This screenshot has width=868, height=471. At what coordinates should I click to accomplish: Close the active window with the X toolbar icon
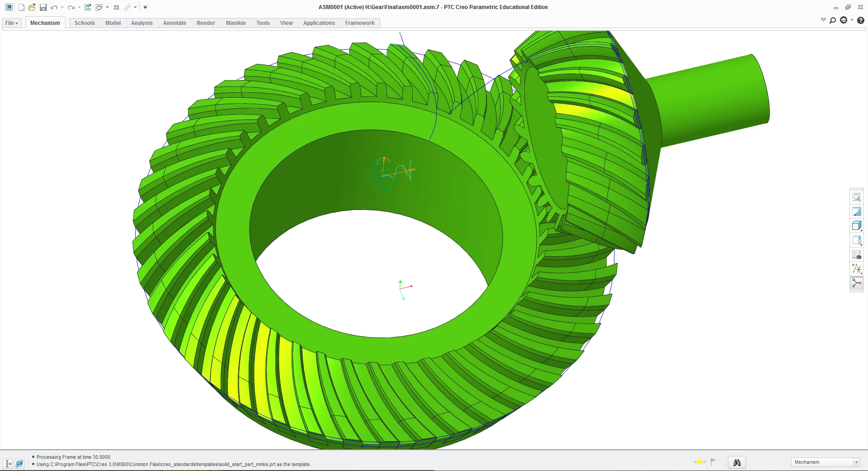116,7
